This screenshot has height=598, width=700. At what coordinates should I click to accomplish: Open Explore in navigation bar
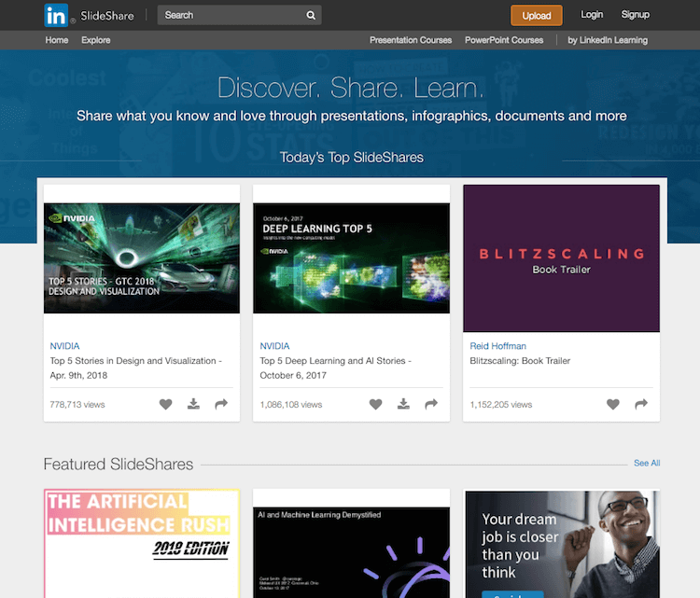(95, 40)
